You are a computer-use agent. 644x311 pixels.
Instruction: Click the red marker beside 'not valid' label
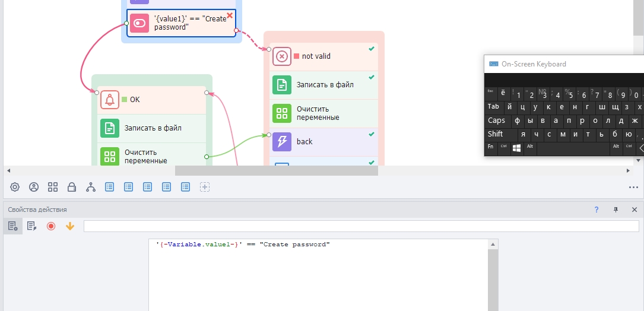297,56
